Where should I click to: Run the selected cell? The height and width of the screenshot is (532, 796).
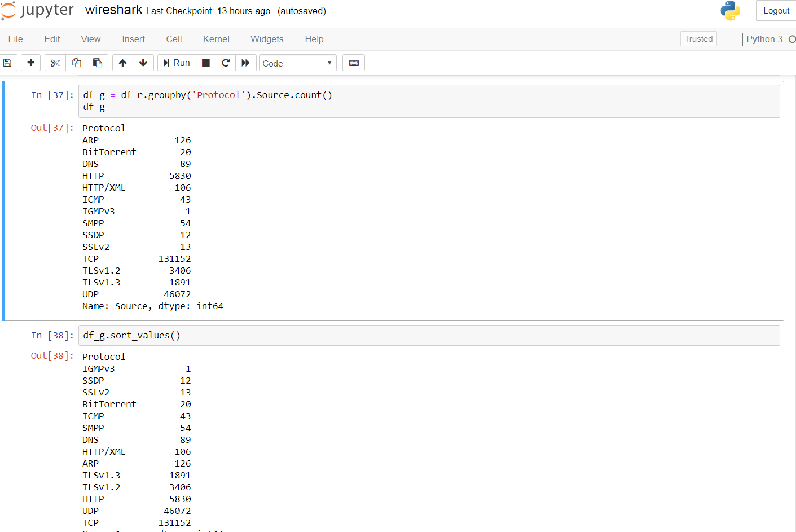tap(177, 63)
